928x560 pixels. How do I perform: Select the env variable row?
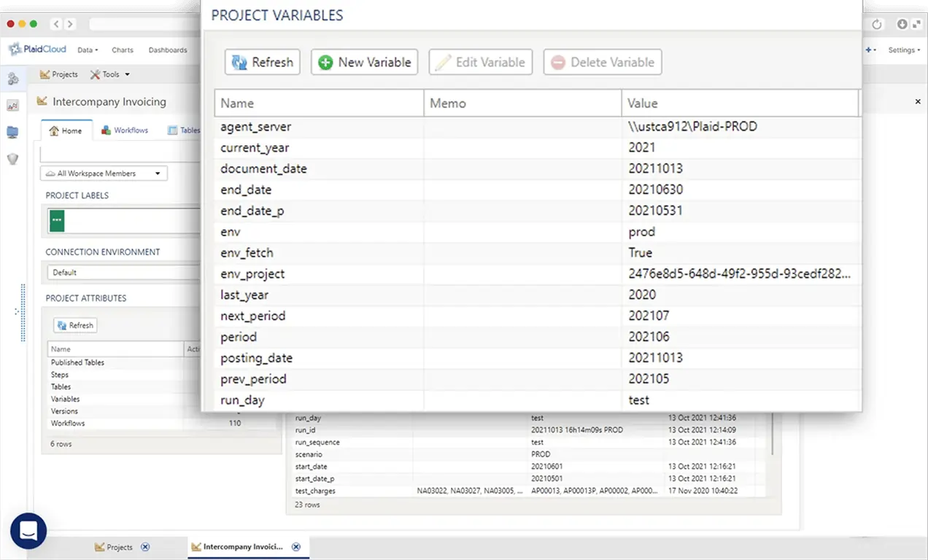click(x=538, y=232)
